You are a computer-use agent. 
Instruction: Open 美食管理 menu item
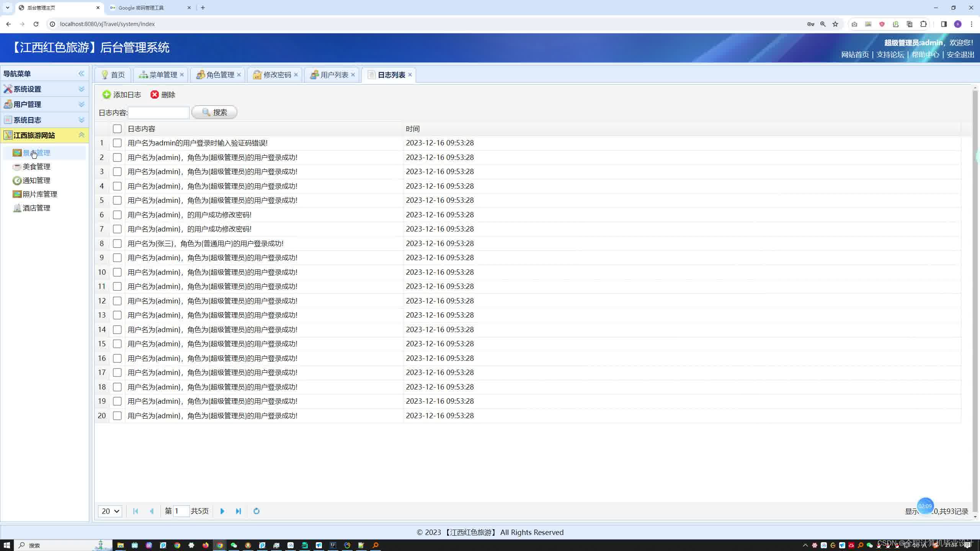click(x=36, y=166)
